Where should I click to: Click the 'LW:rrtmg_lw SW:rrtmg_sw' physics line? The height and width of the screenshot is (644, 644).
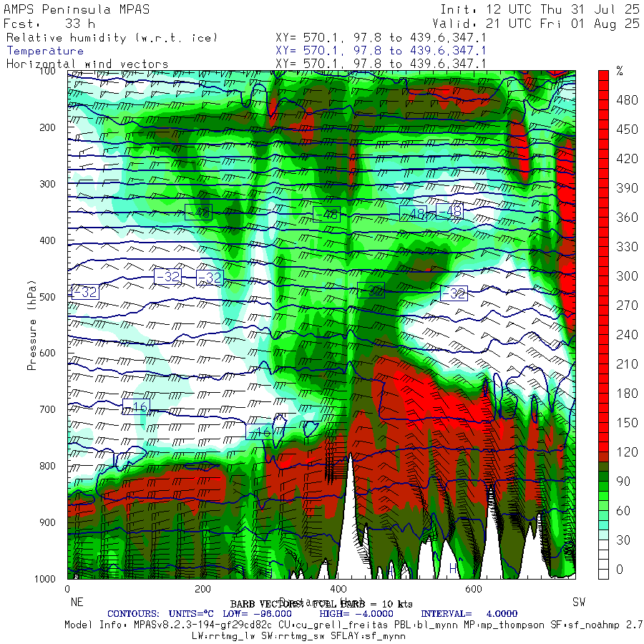pyautogui.click(x=298, y=636)
